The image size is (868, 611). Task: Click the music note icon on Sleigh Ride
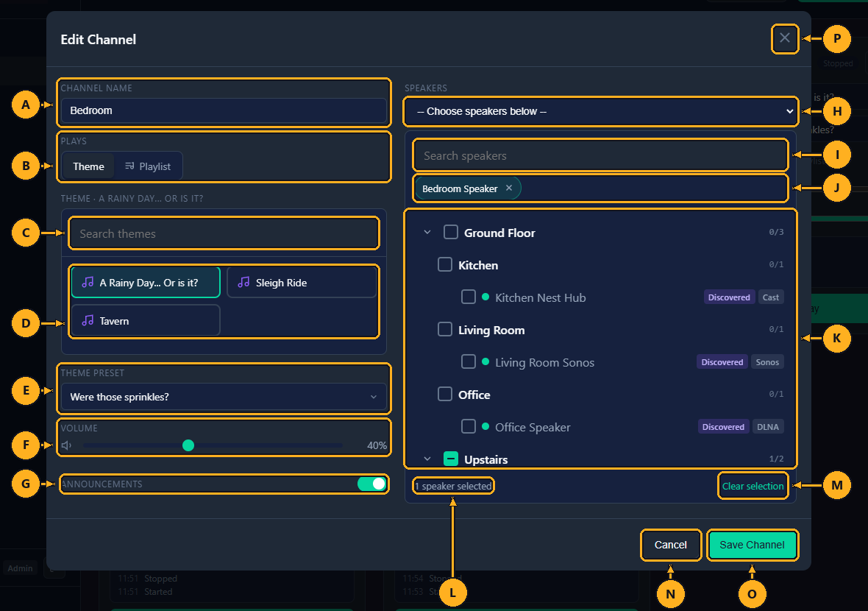[243, 283]
